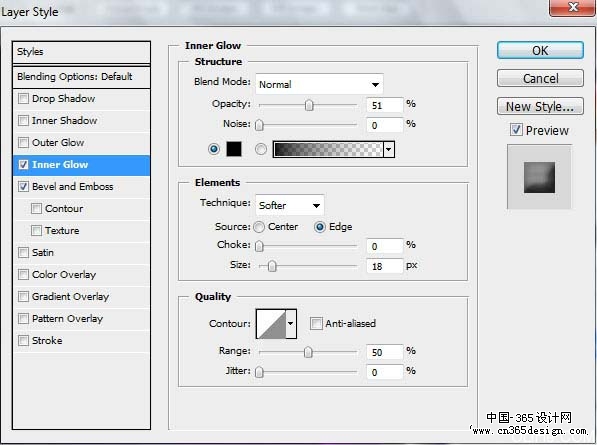
Task: Click the New Style... button
Action: (540, 106)
